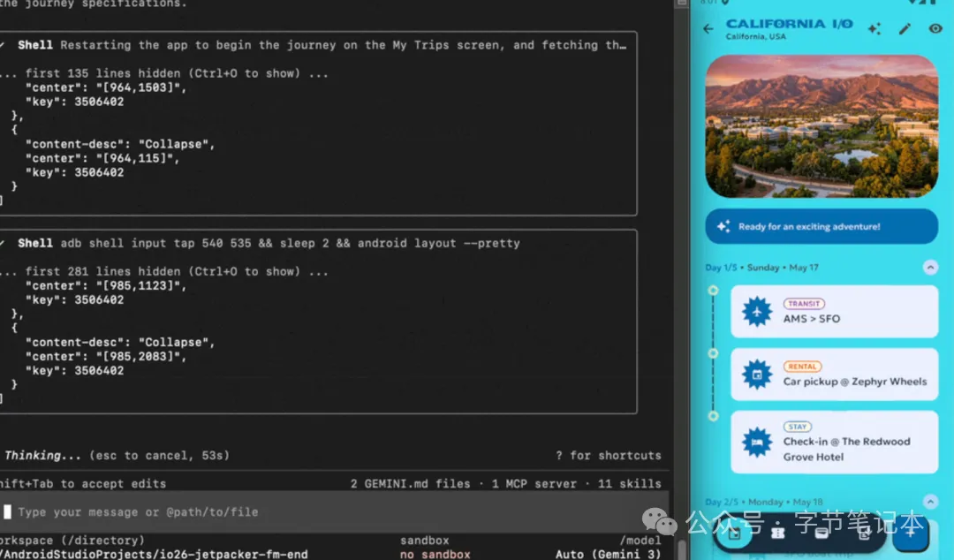The image size is (954, 560).
Task: Open the Car pickup @ Zephyr Wheels card
Action: click(x=834, y=375)
